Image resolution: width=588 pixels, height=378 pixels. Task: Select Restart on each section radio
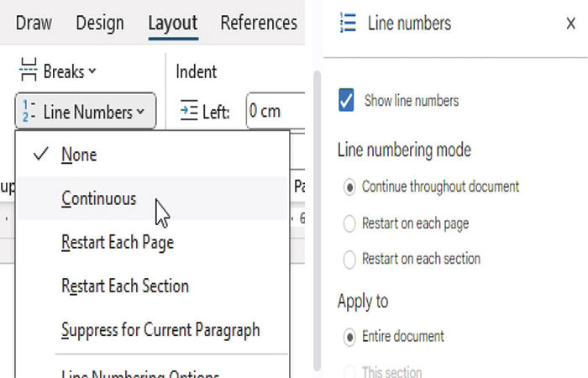coord(349,259)
